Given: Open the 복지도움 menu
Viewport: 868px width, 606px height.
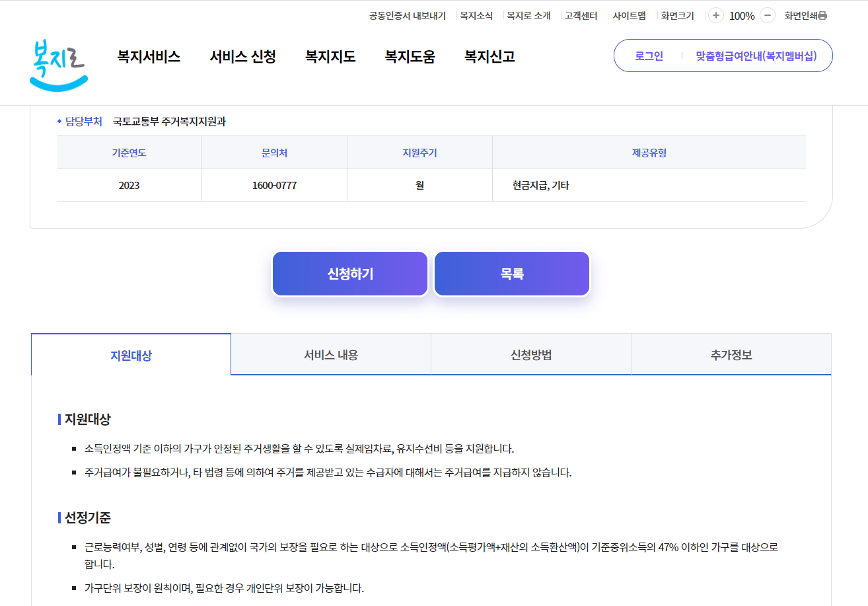Looking at the screenshot, I should [409, 57].
